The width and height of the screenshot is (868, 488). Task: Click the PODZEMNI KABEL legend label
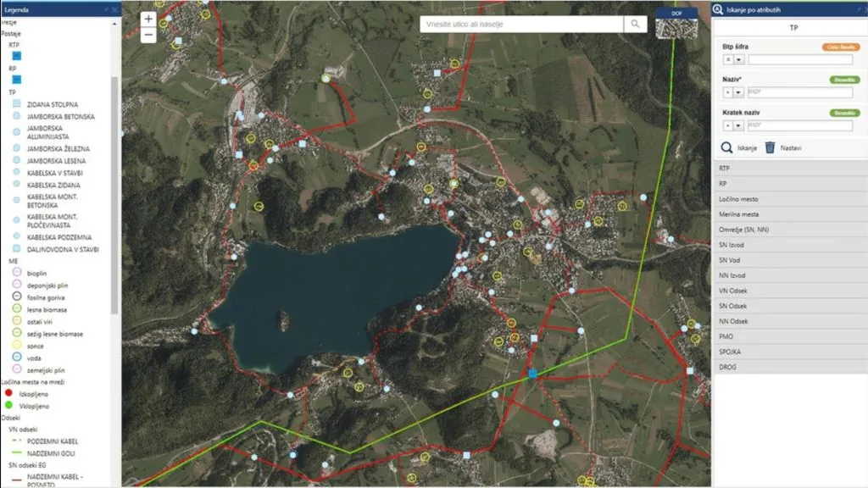tap(53, 441)
